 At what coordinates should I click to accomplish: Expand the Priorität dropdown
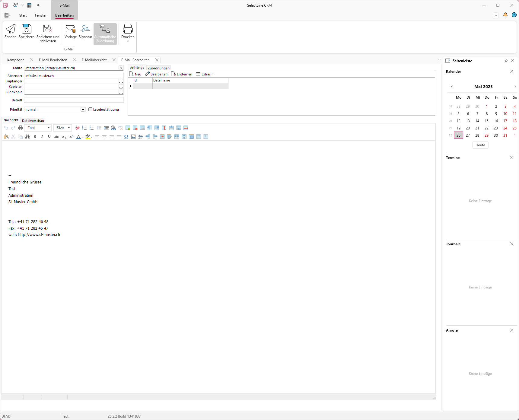click(x=83, y=110)
